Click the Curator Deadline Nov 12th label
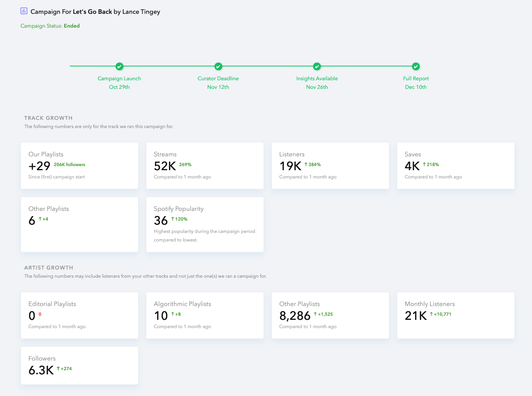Image resolution: width=532 pixels, height=396 pixels. (218, 82)
